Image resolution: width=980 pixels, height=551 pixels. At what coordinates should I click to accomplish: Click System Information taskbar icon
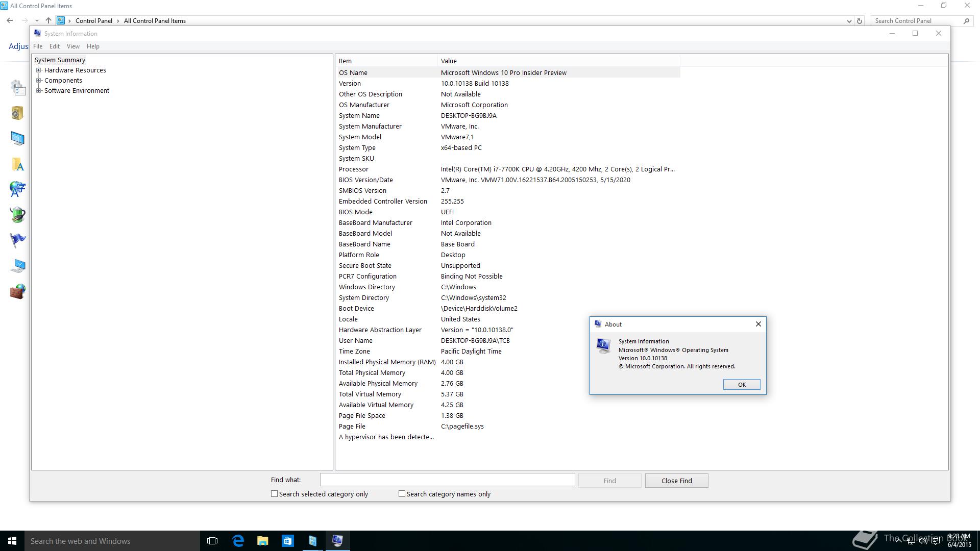click(337, 541)
